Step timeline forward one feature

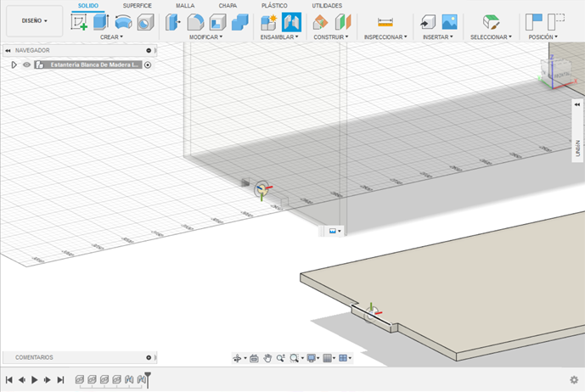pos(48,379)
